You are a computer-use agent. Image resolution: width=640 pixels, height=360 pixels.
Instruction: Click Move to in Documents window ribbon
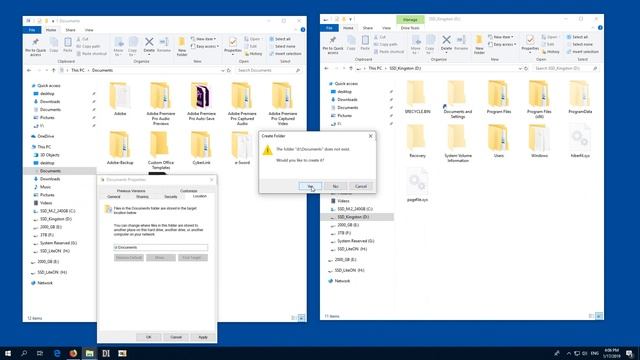pos(118,46)
